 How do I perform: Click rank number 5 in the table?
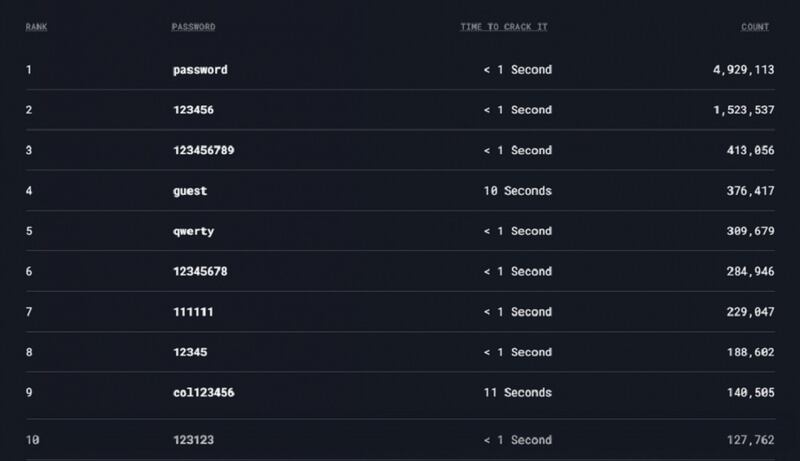[x=29, y=231]
